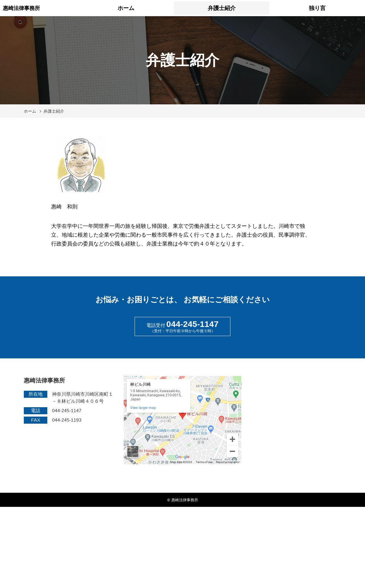Click the 弁護士紹介 breadcrumb text

point(54,111)
